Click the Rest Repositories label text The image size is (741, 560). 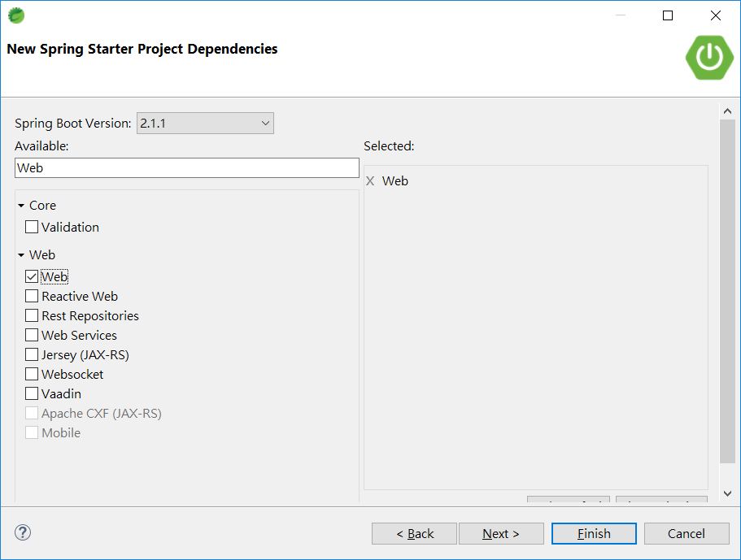(x=89, y=316)
